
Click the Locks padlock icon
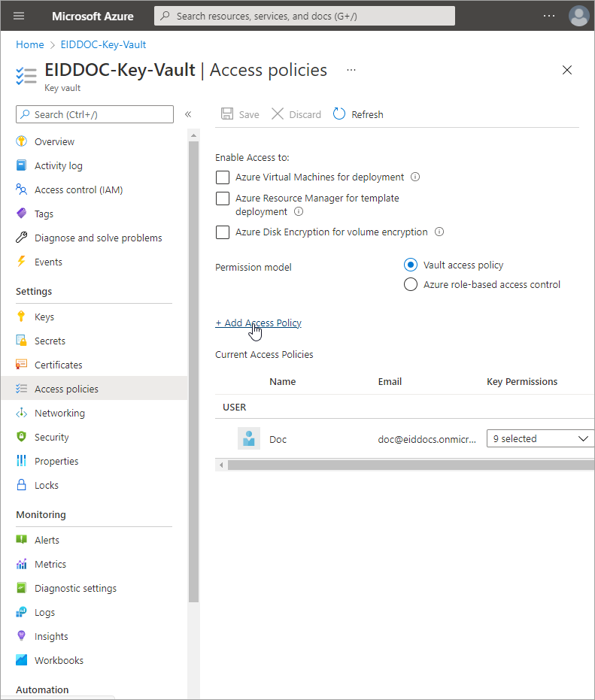click(22, 485)
